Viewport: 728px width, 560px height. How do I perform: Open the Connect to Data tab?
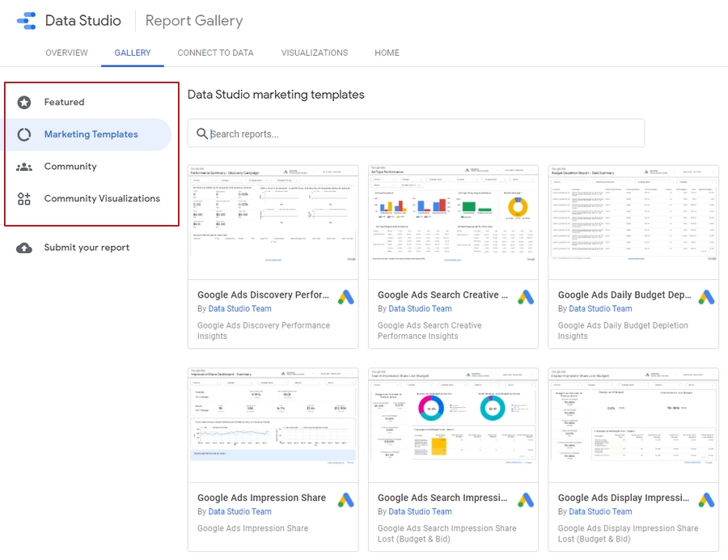[215, 53]
